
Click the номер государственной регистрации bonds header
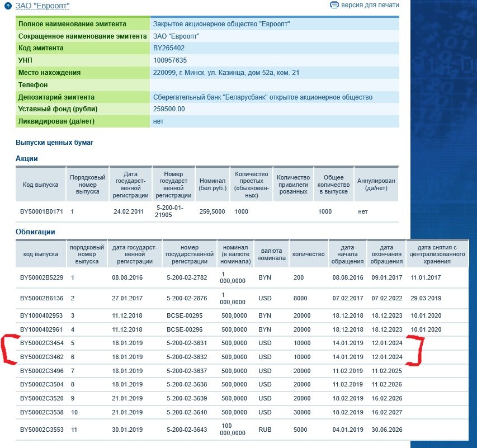point(190,254)
